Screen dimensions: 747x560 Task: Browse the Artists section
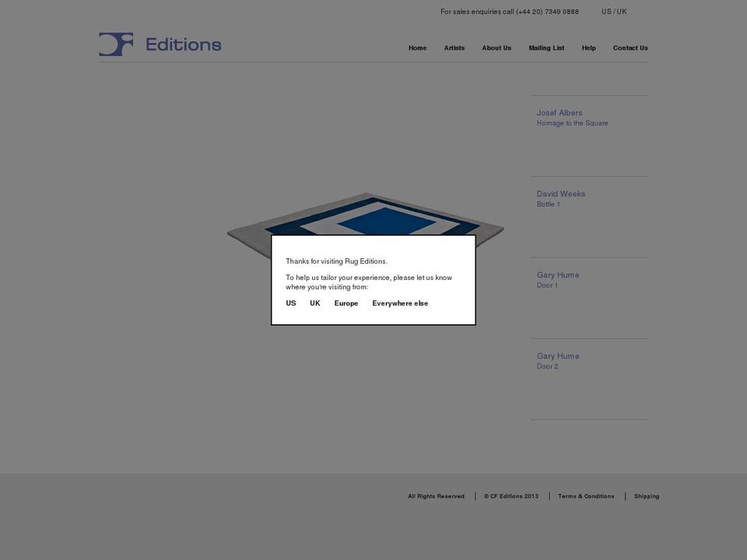tap(454, 47)
